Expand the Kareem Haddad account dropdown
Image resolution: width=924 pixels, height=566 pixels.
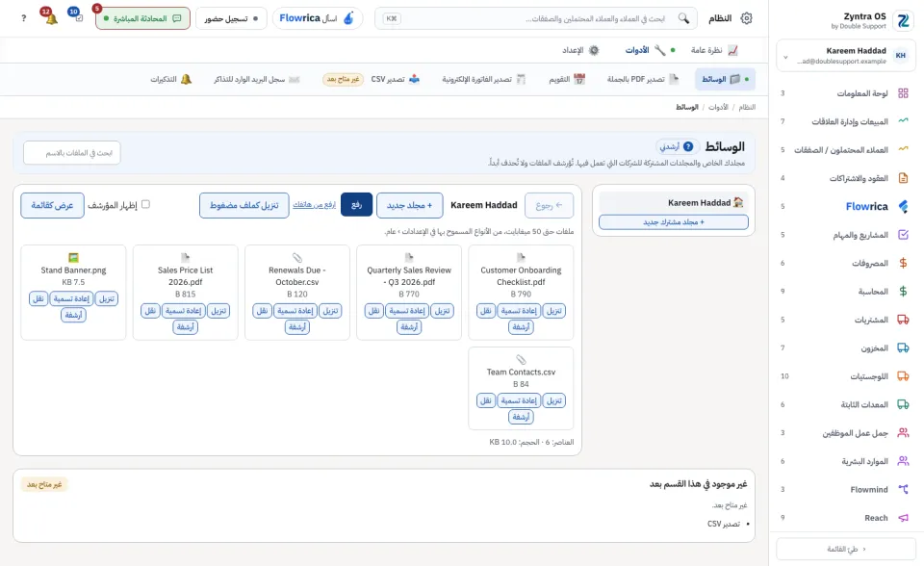point(845,56)
